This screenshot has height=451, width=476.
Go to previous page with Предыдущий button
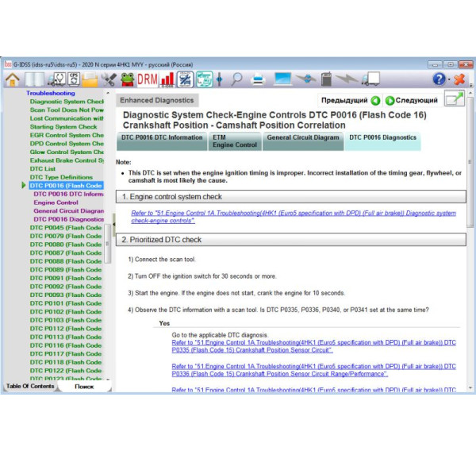click(x=350, y=101)
